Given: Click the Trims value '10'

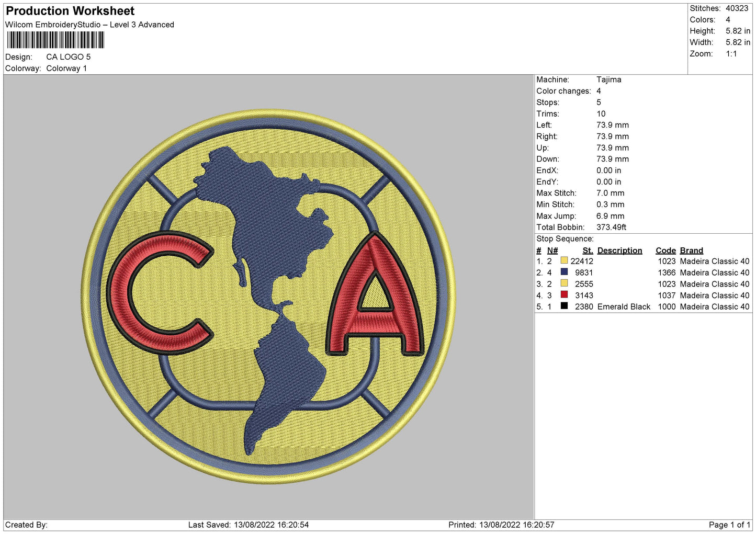Looking at the screenshot, I should tap(601, 114).
